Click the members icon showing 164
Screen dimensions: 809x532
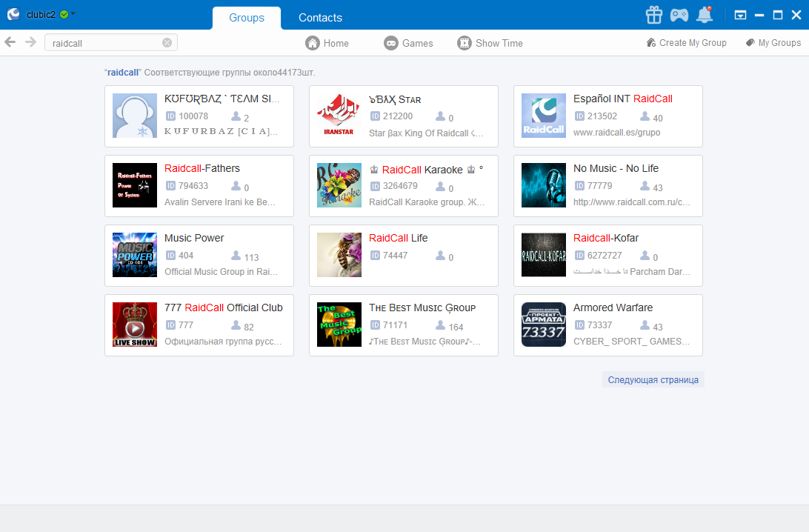[x=440, y=325]
